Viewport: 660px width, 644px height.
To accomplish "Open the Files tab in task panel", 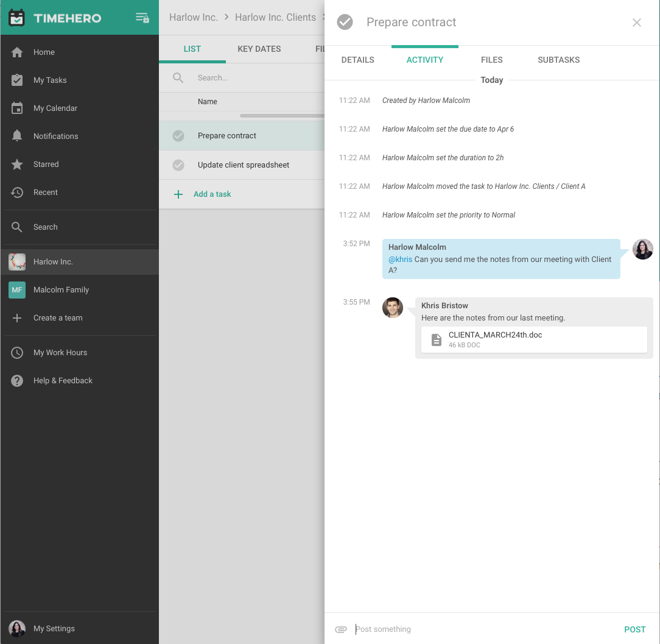I will click(491, 60).
